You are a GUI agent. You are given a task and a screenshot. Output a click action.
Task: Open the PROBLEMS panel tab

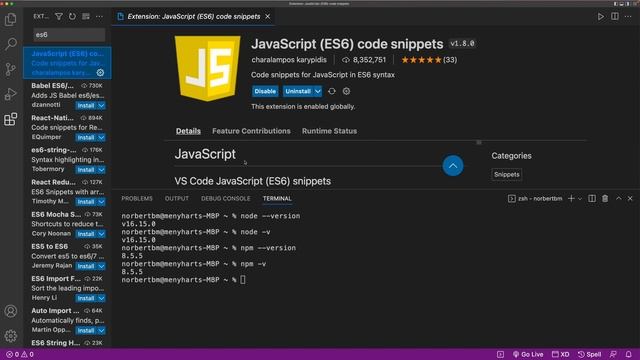(x=137, y=198)
